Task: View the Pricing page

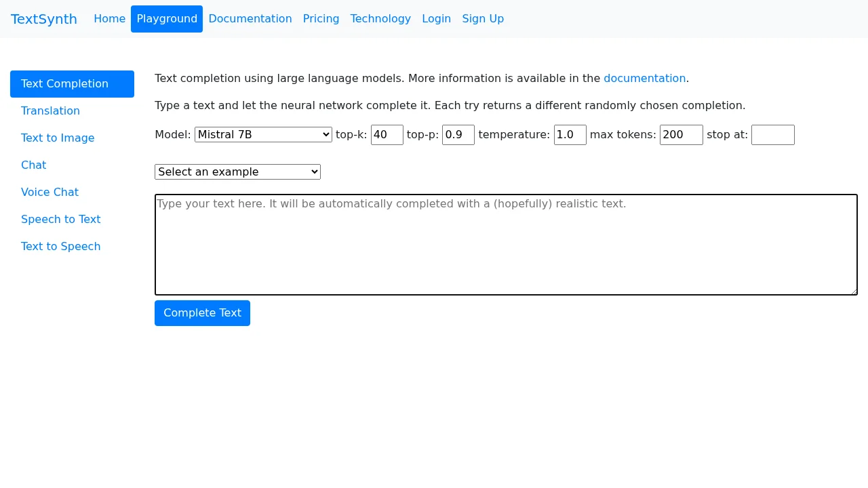Action: tap(321, 18)
